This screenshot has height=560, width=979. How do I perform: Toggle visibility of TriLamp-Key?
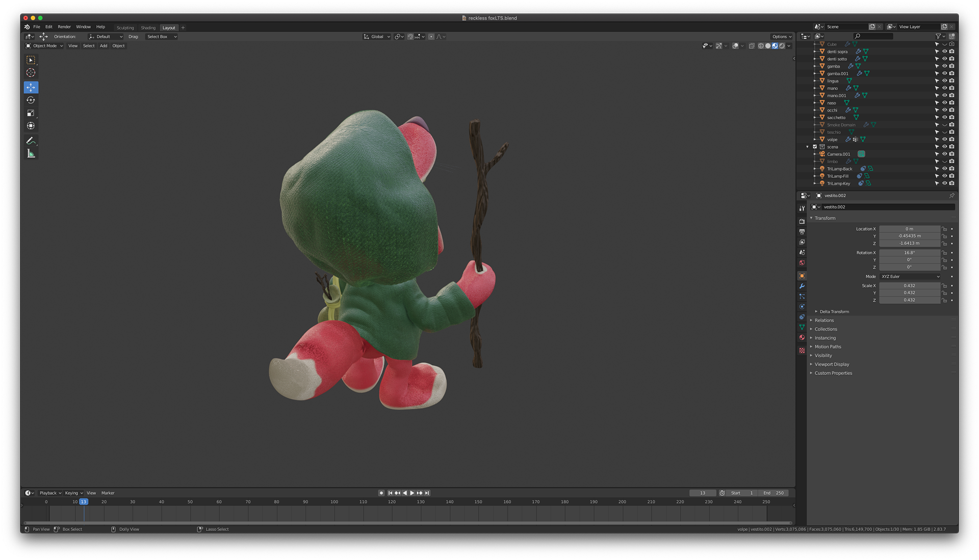click(944, 183)
